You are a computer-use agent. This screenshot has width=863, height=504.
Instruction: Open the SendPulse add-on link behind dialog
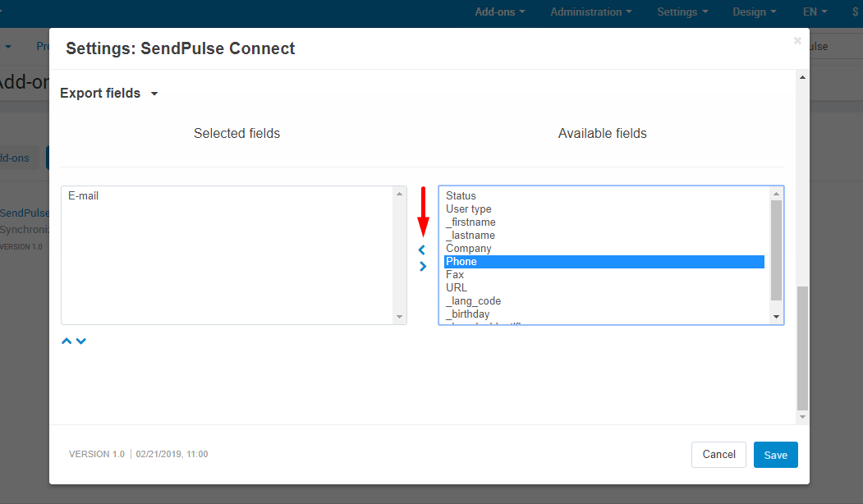coord(24,213)
